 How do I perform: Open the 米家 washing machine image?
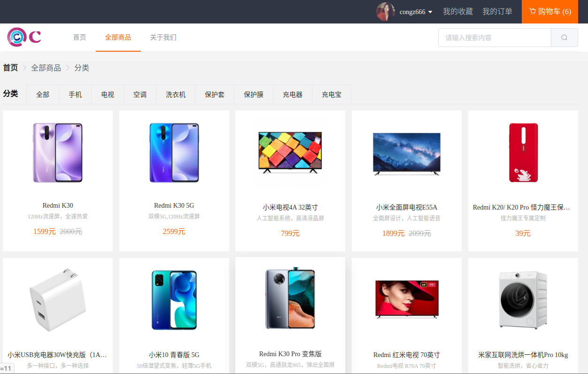[523, 299]
